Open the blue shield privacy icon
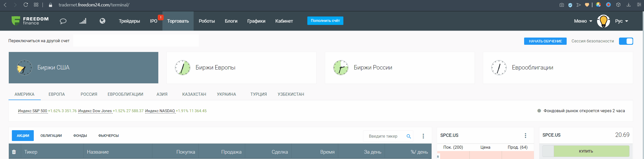 point(570,5)
